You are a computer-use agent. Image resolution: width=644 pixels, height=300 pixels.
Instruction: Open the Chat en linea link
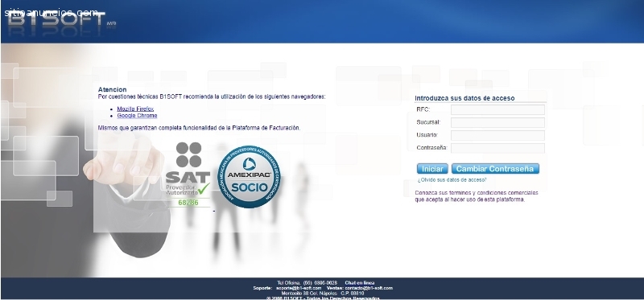[x=359, y=283]
